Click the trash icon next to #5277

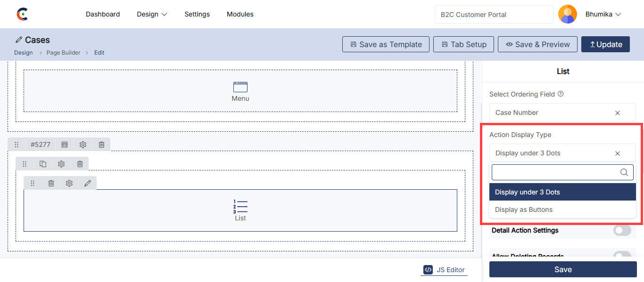[101, 145]
